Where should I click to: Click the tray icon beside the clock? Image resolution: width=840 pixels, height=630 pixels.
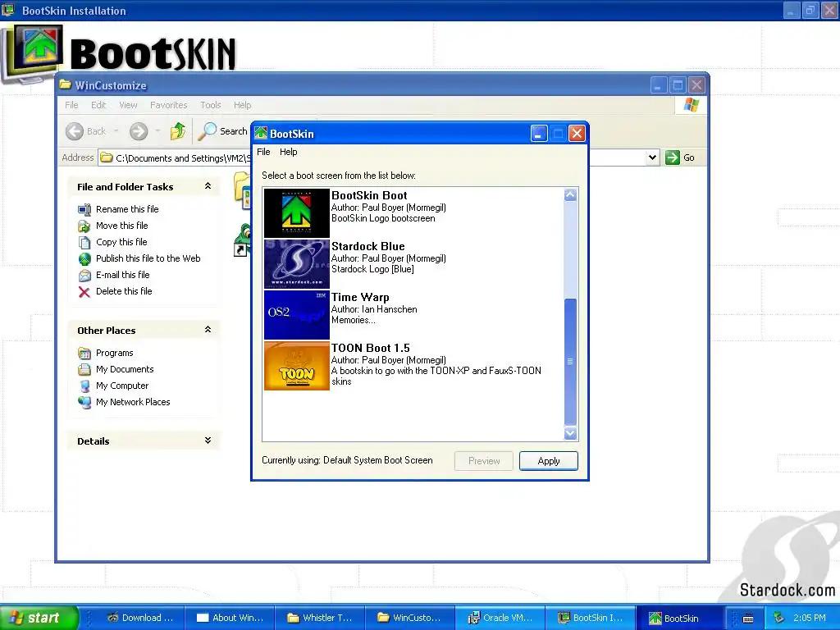point(779,618)
